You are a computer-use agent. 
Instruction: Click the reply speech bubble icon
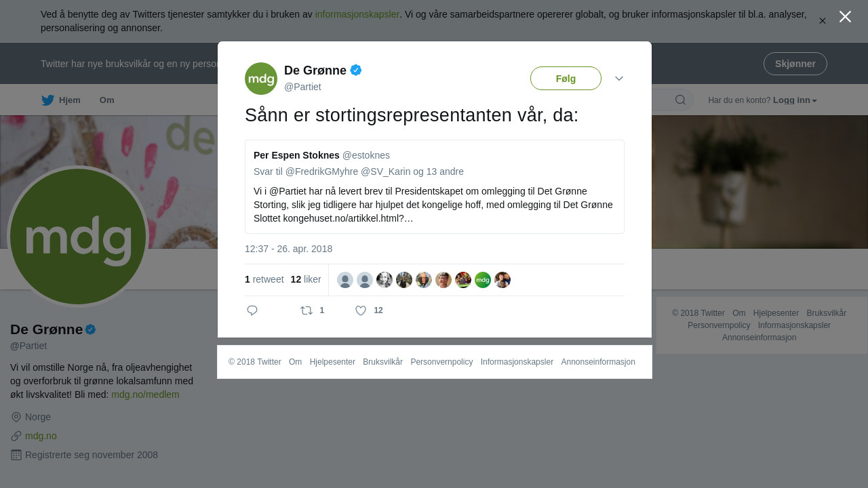coord(252,310)
